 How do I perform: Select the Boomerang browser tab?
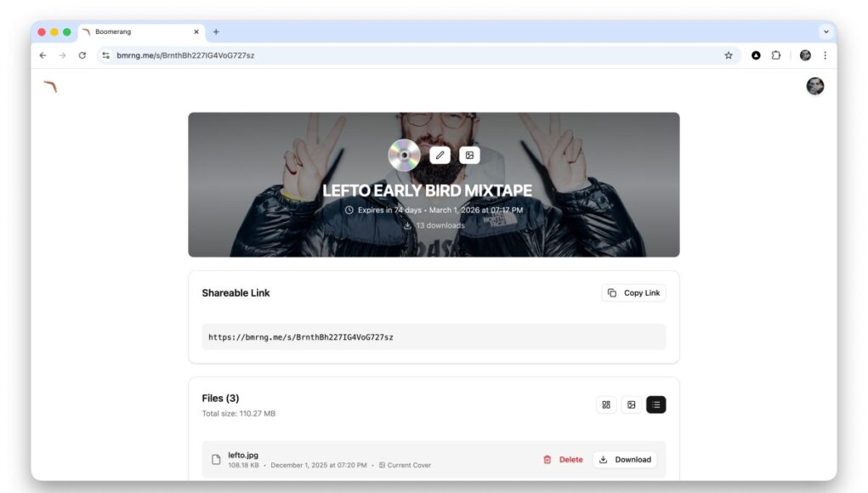coord(142,32)
